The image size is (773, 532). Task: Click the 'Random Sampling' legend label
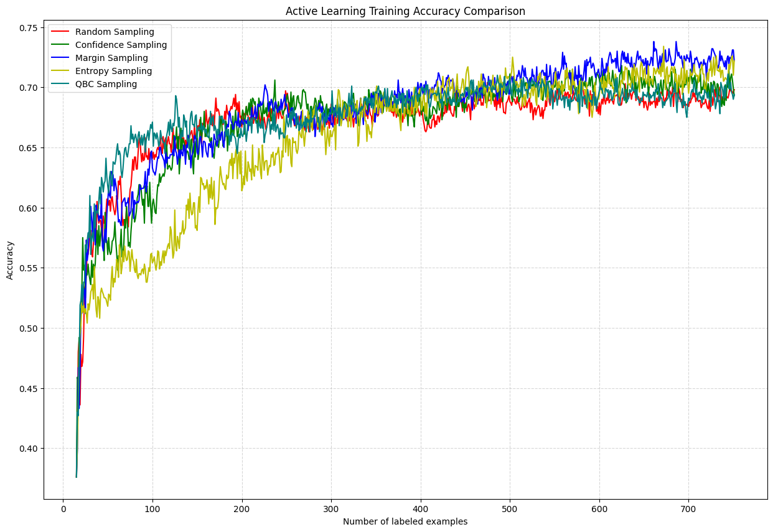[115, 32]
